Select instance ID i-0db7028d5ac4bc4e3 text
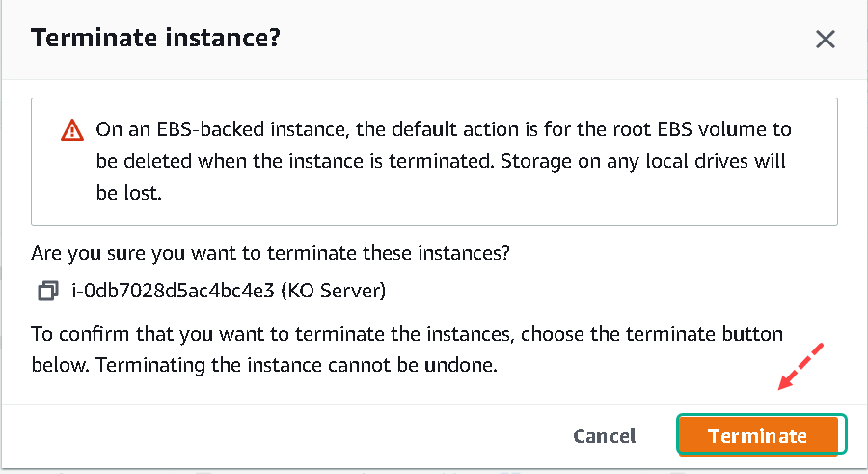 click(x=173, y=291)
